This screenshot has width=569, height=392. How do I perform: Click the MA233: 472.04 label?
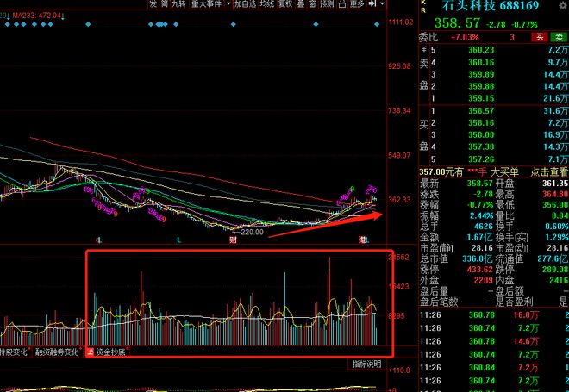(36, 16)
